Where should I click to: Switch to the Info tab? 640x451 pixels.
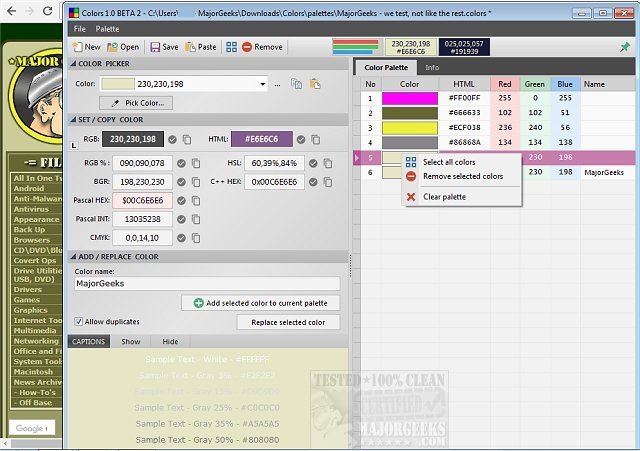tap(432, 68)
